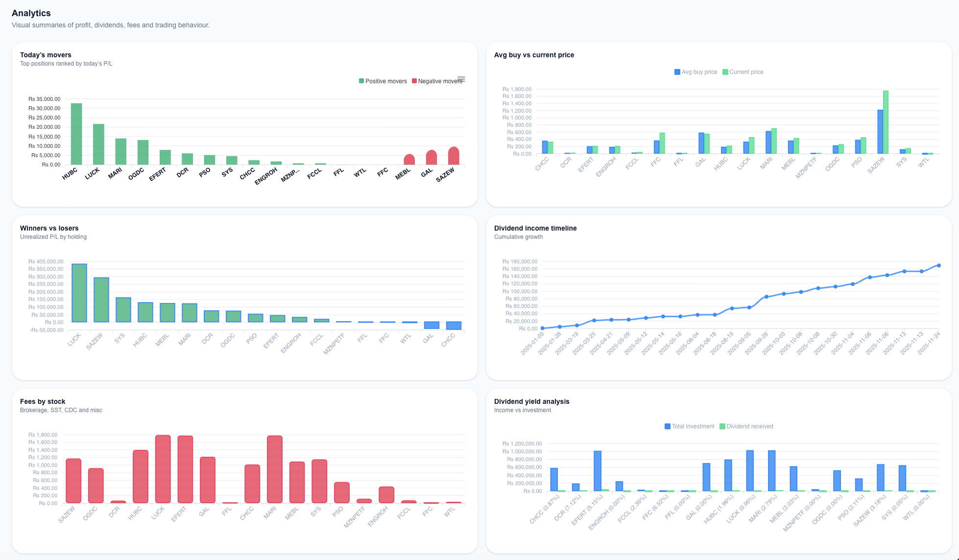Image resolution: width=959 pixels, height=560 pixels.
Task: Toggle the Current price legend item
Action: point(743,72)
